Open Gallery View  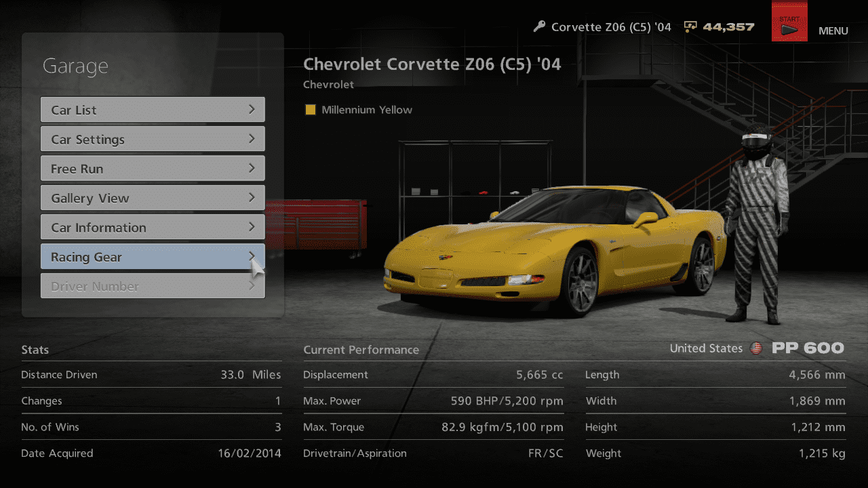pyautogui.click(x=153, y=198)
